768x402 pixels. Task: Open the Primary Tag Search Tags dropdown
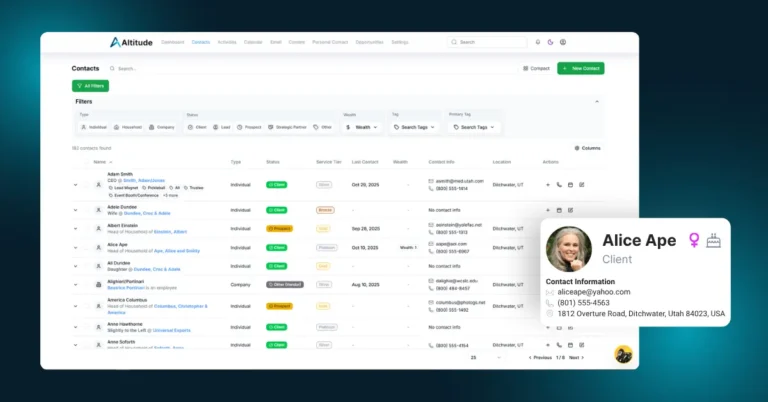474,127
